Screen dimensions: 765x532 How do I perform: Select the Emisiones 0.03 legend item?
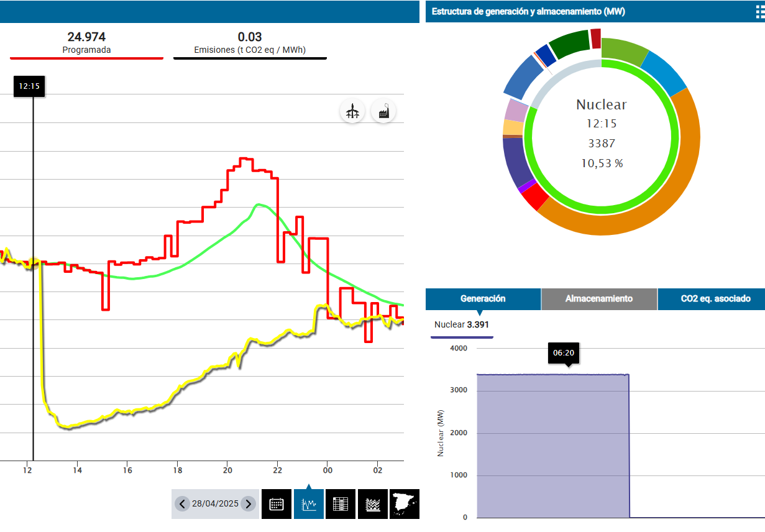click(x=250, y=44)
